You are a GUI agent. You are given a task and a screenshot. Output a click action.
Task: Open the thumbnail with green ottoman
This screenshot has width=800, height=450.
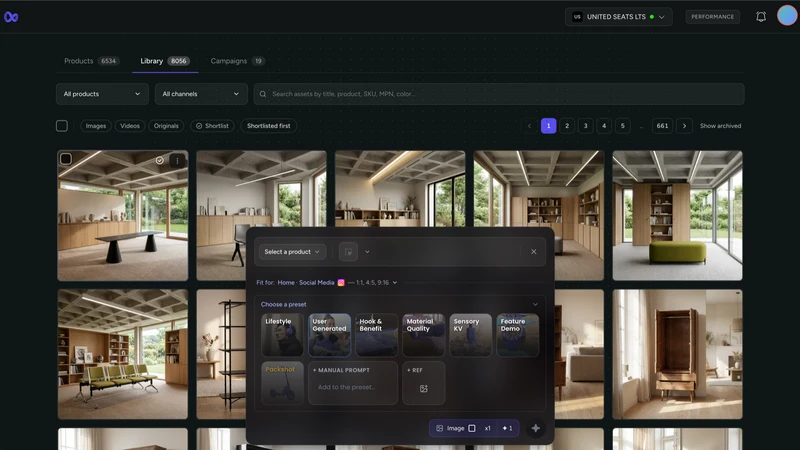678,215
